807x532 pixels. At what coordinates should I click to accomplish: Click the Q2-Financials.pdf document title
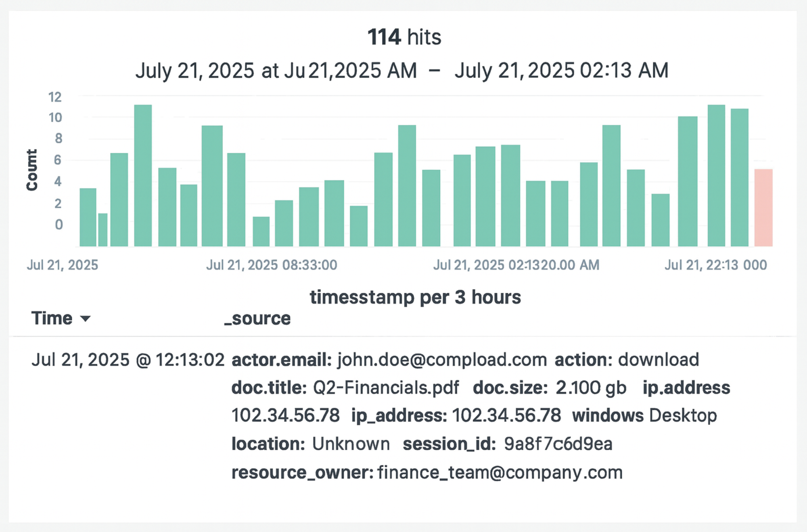pos(386,388)
